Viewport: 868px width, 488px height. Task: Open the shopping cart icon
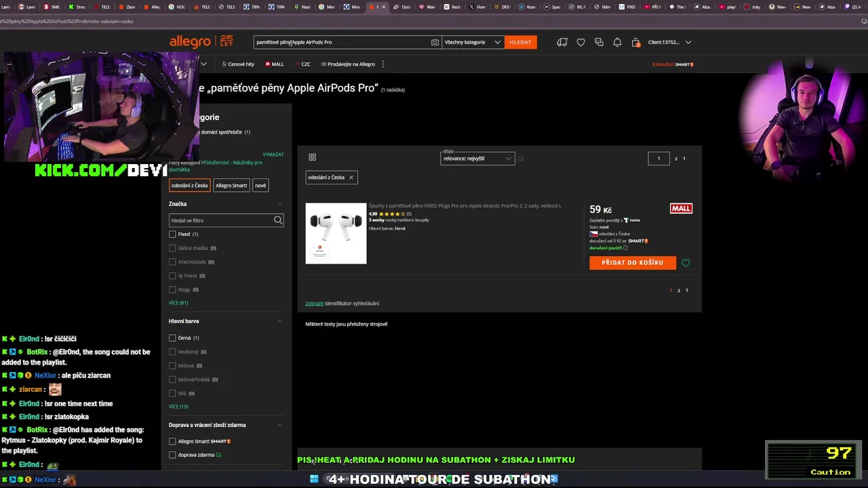pyautogui.click(x=635, y=42)
